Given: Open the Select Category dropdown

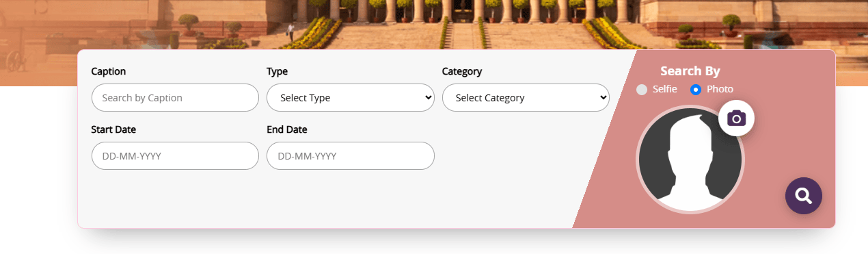Looking at the screenshot, I should pos(526,98).
